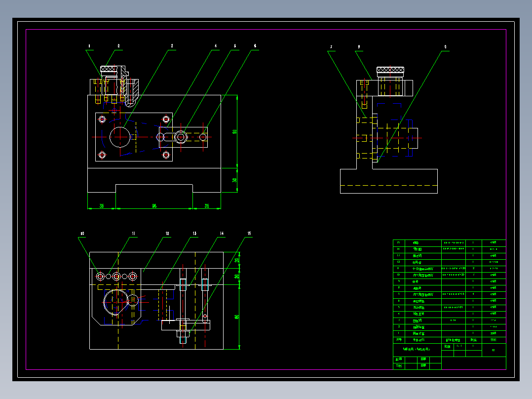Pick balloon label 4 on the drawing
Screen dimensions: 532x399
[x=216, y=46]
